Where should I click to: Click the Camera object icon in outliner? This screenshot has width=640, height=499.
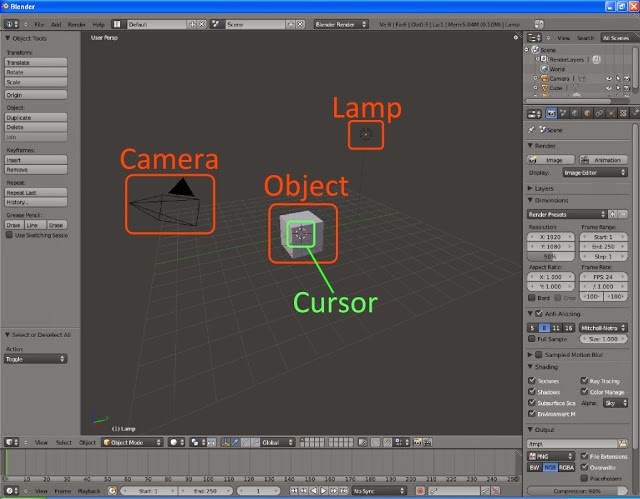coord(544,78)
